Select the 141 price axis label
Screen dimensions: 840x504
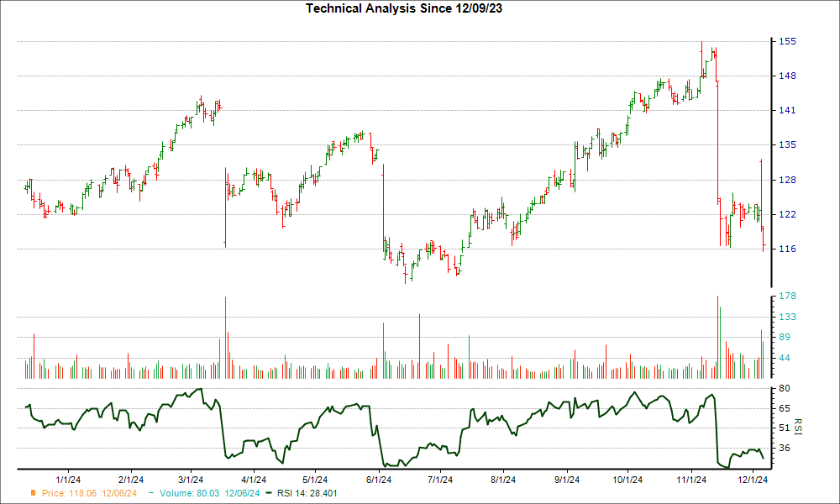787,110
